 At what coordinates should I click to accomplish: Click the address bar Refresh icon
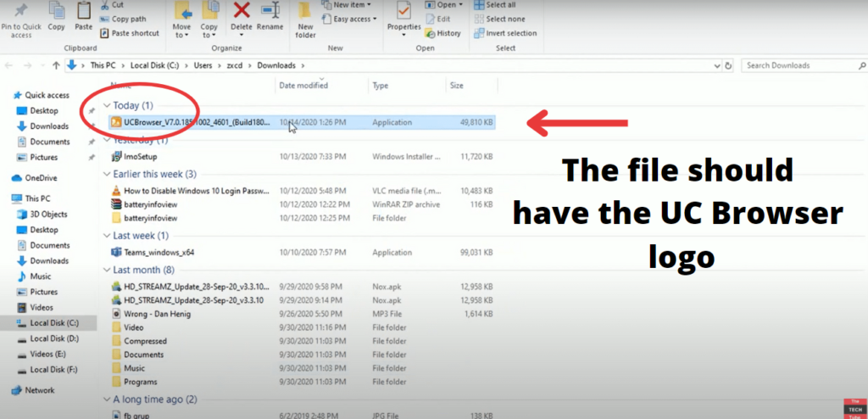click(x=728, y=65)
